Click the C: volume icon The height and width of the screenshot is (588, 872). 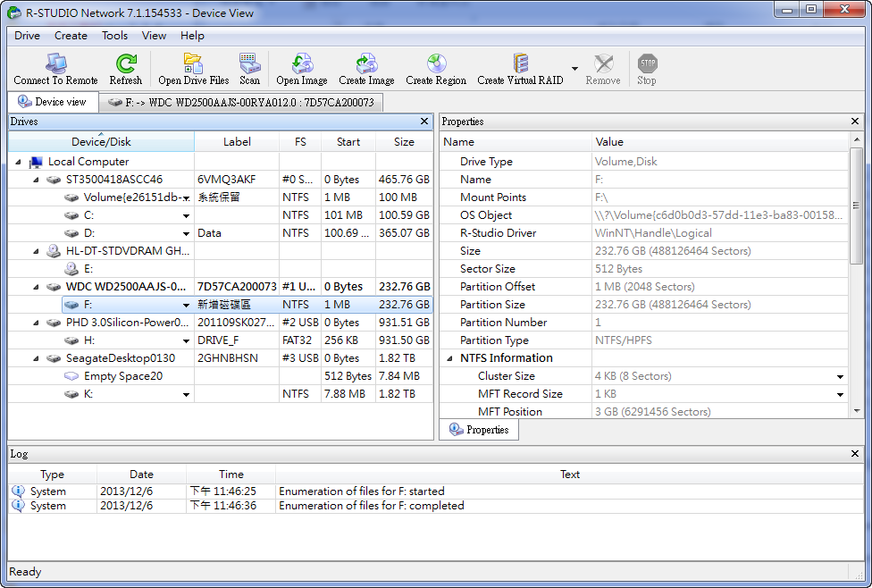click(x=71, y=215)
